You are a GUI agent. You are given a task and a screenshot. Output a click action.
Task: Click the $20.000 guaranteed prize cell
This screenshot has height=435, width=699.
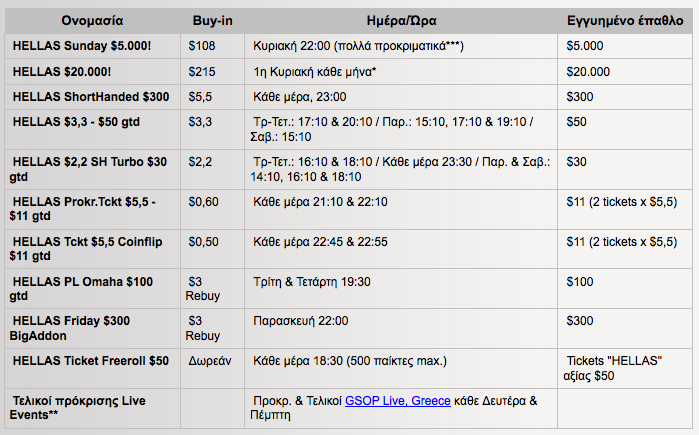click(588, 72)
